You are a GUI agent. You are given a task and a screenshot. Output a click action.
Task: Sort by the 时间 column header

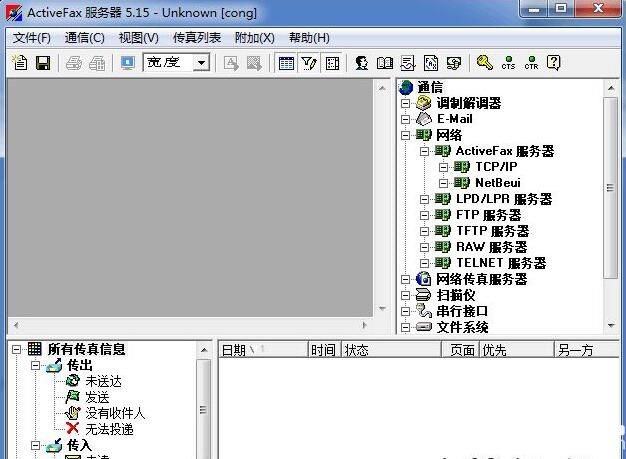click(x=325, y=350)
